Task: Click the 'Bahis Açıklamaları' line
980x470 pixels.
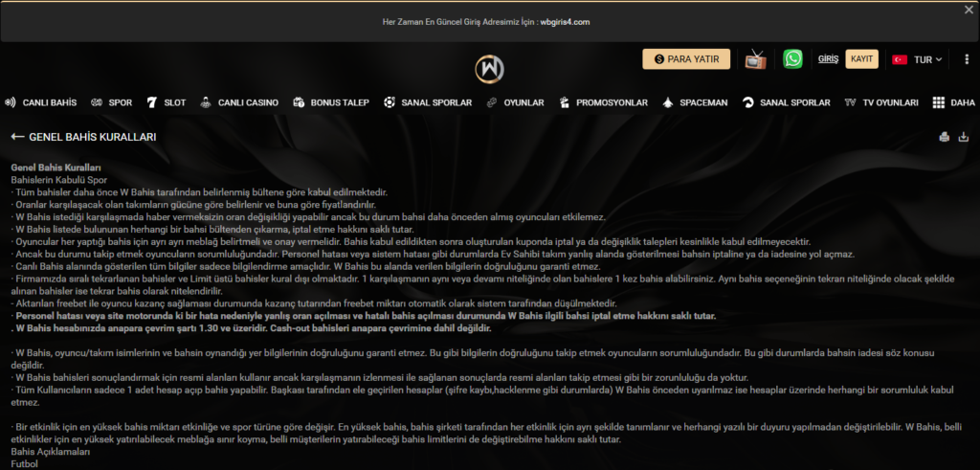Action: pos(51,452)
